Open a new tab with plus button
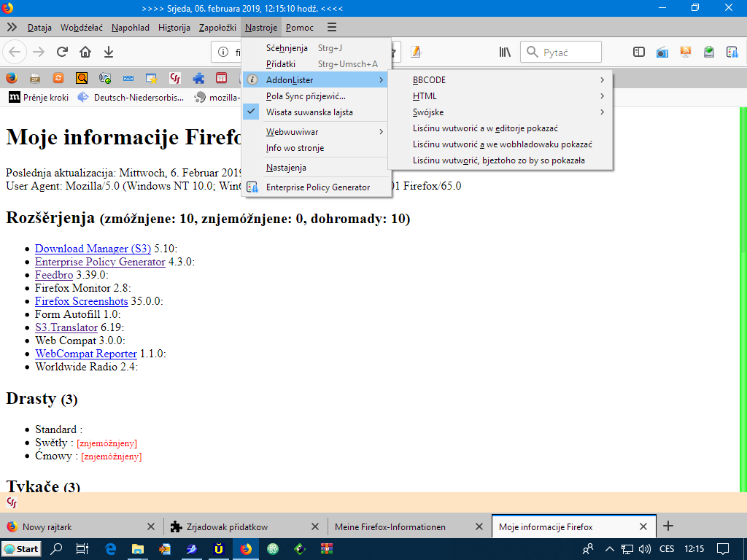 [668, 526]
